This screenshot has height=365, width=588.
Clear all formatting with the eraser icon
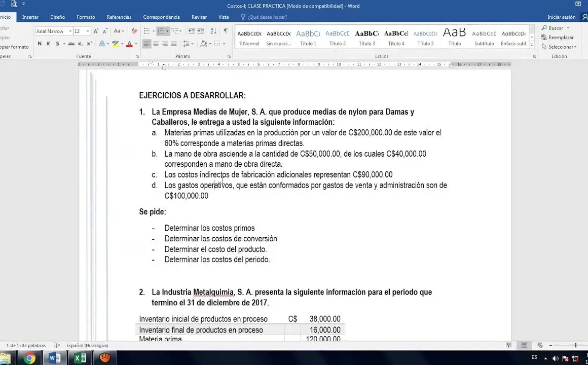click(x=134, y=31)
